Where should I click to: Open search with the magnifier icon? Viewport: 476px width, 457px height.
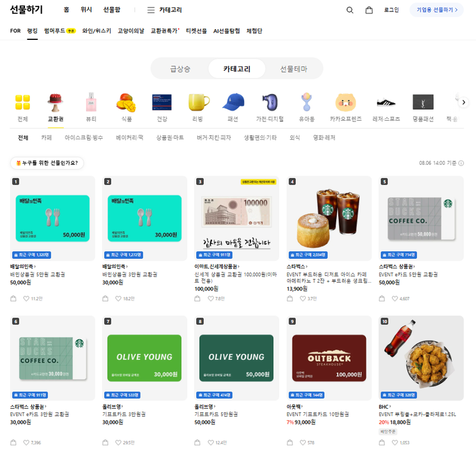pyautogui.click(x=350, y=10)
